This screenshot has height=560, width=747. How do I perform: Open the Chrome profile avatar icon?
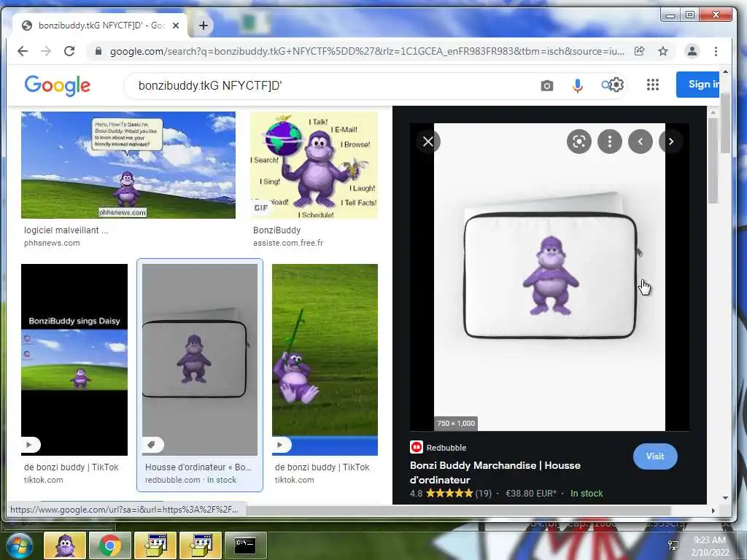692,51
